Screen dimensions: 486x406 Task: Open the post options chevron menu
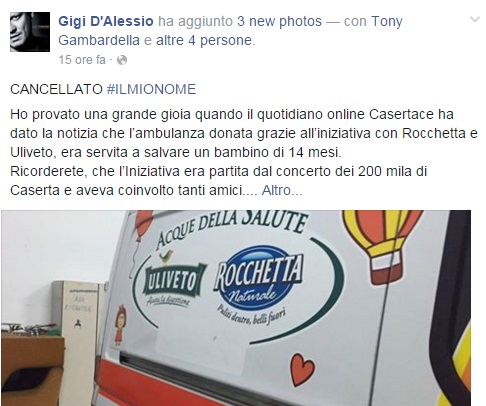(x=475, y=20)
